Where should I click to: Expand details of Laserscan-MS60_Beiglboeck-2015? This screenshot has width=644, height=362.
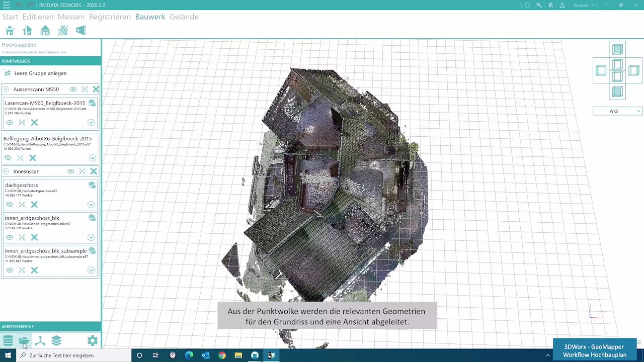point(91,123)
